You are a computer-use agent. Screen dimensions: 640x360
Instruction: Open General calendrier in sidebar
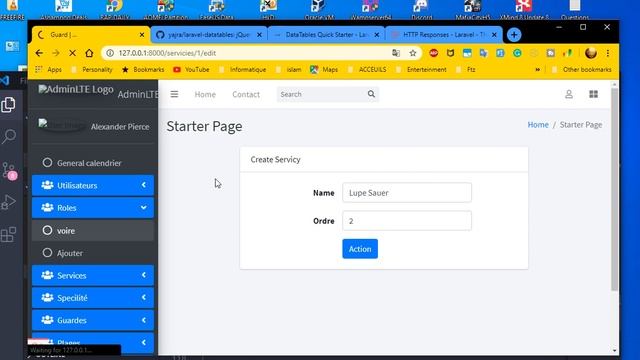[93, 163]
